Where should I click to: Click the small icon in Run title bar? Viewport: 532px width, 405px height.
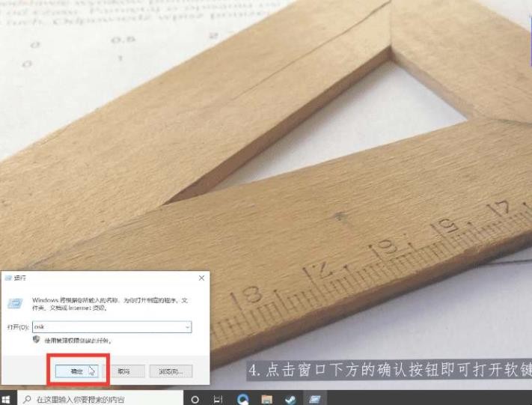tap(8, 278)
